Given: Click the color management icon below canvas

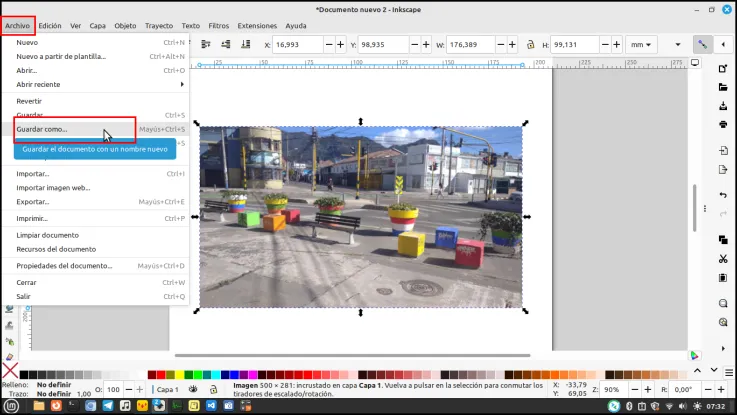Looking at the screenshot, I should tap(695, 355).
